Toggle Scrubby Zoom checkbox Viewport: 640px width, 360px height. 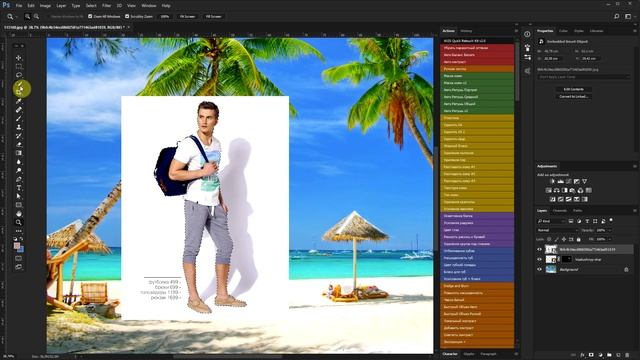(127, 16)
